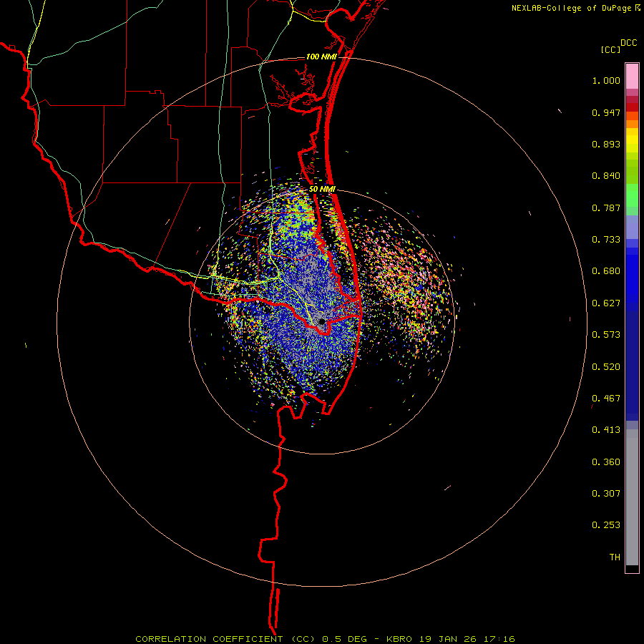
Task: Click the 0.787 legend value
Action: (x=606, y=208)
